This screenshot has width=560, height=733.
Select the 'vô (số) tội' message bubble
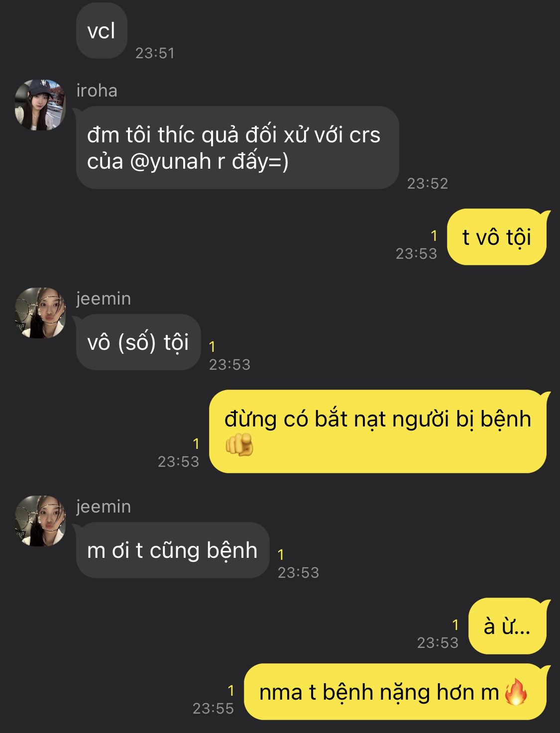138,342
